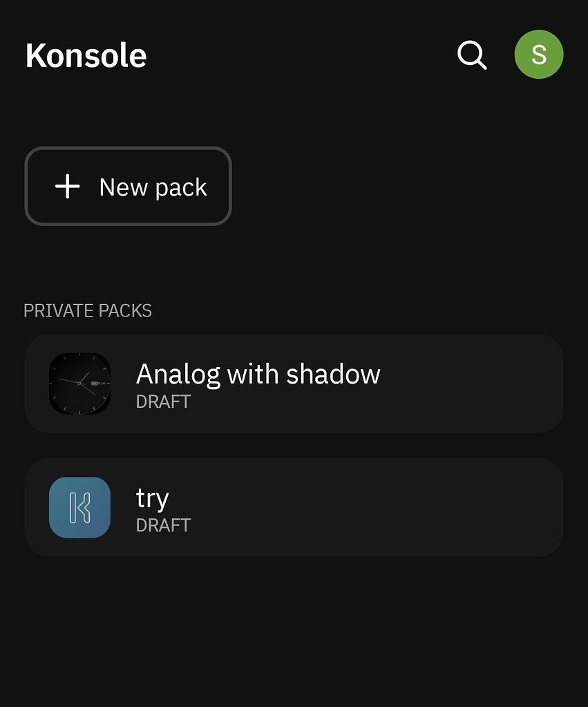Select the "Analog with shadow" title text
The height and width of the screenshot is (707, 588).
coord(258,375)
